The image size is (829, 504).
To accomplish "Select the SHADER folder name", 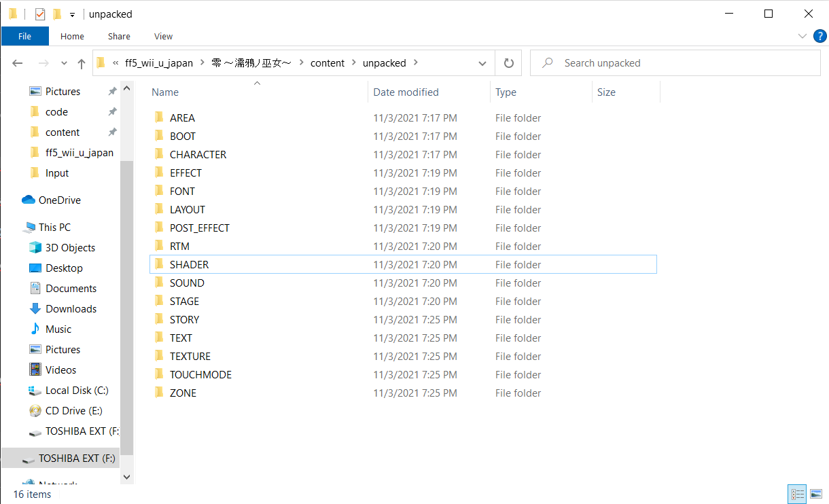I will tap(189, 264).
